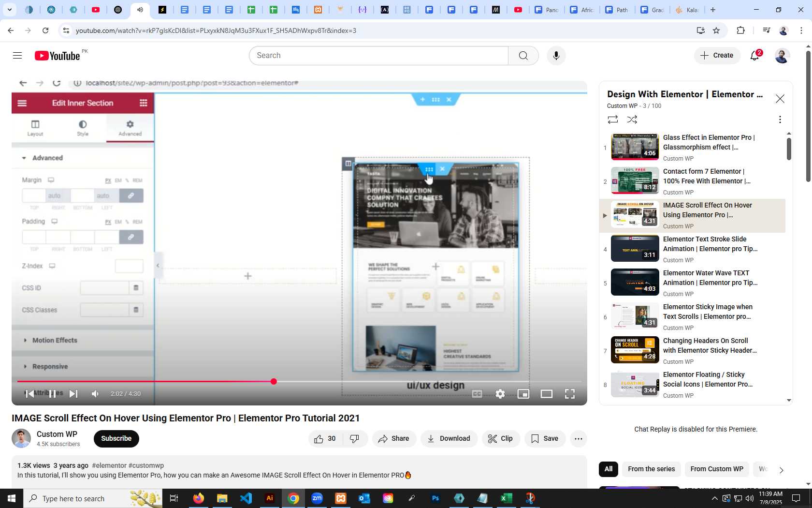Click the #elementor hashtag

pos(109,465)
